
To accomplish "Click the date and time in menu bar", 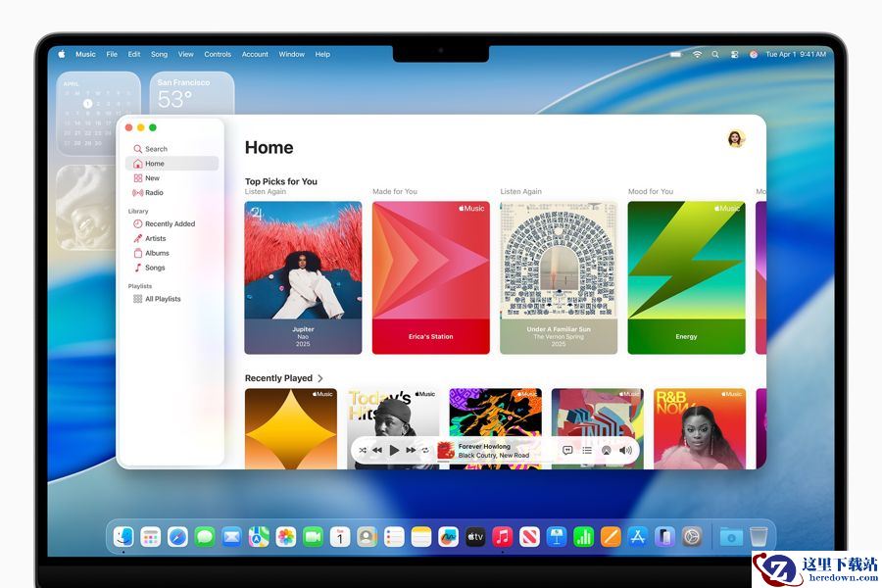I will tap(796, 54).
